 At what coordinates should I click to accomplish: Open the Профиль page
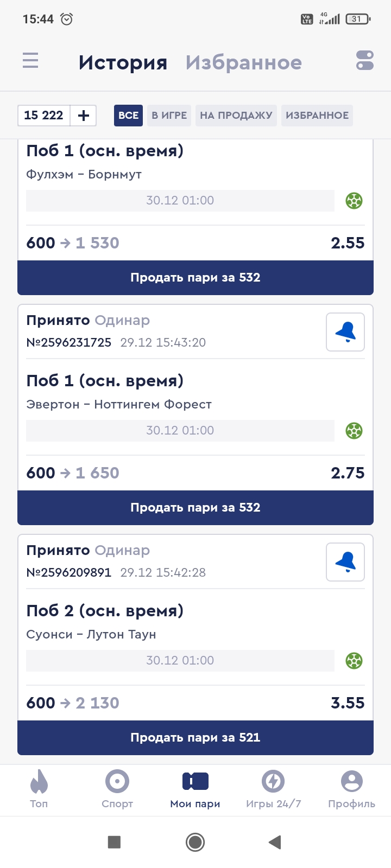point(351,789)
